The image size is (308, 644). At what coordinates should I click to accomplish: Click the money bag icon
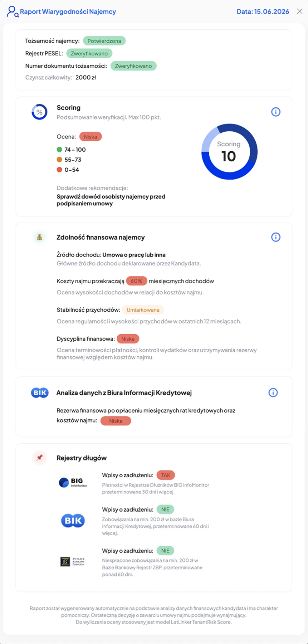[39, 237]
